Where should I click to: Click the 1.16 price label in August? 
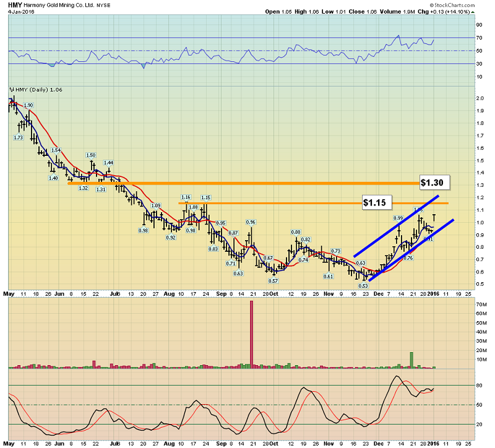click(186, 197)
